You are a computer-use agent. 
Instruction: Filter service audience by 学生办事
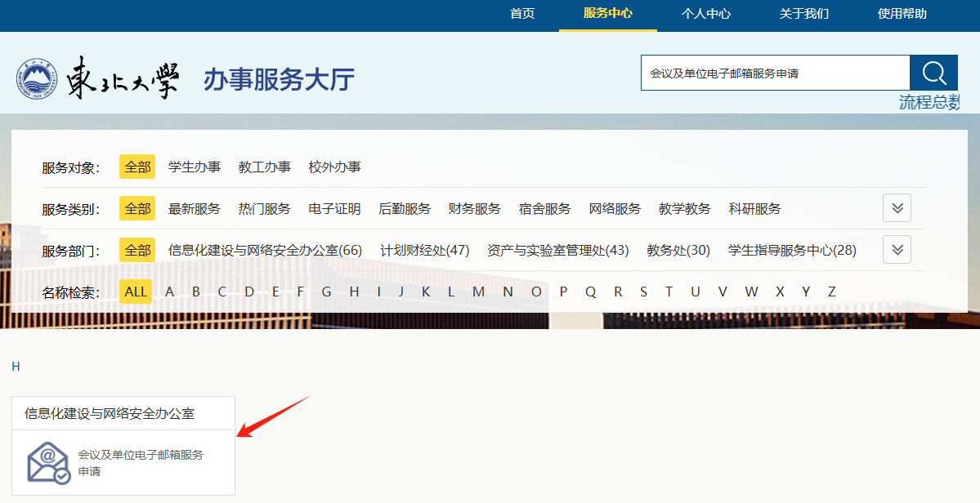point(195,167)
